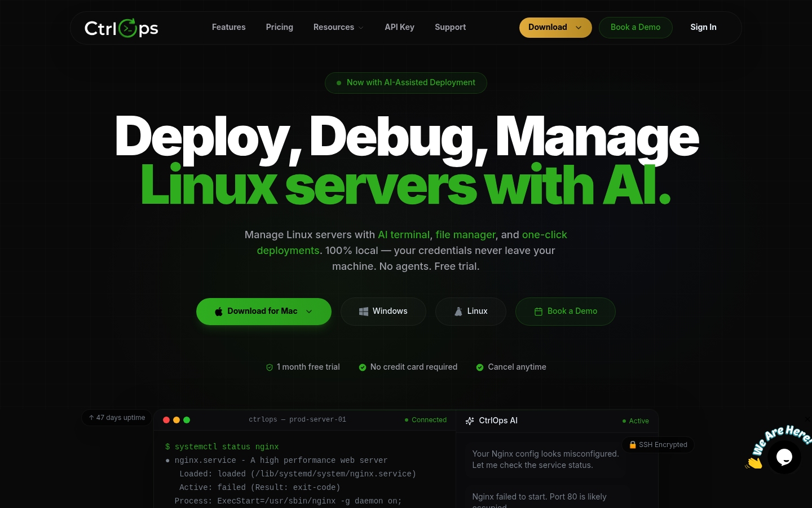Open the yellow Download dropdown
Viewport: 812px width, 508px height.
[555, 28]
